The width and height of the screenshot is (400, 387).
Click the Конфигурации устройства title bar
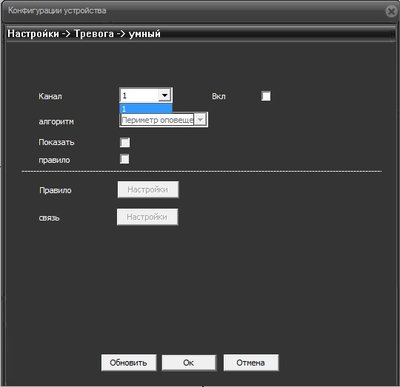[x=193, y=11]
